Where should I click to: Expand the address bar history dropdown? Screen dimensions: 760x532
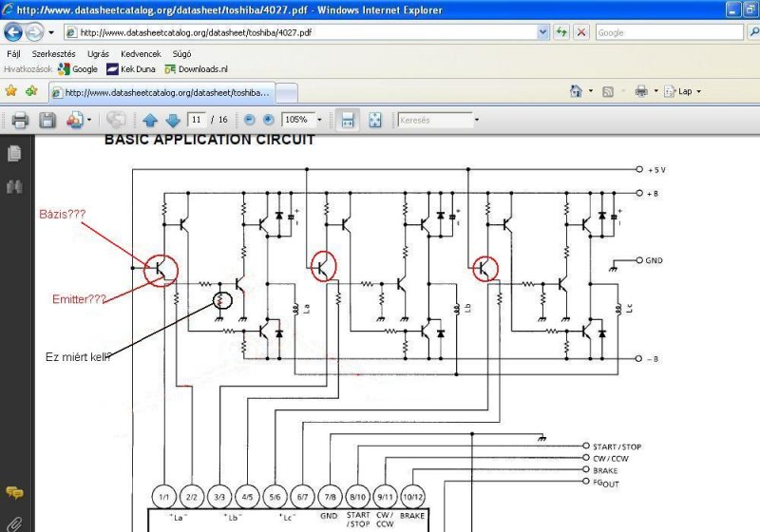click(x=542, y=32)
